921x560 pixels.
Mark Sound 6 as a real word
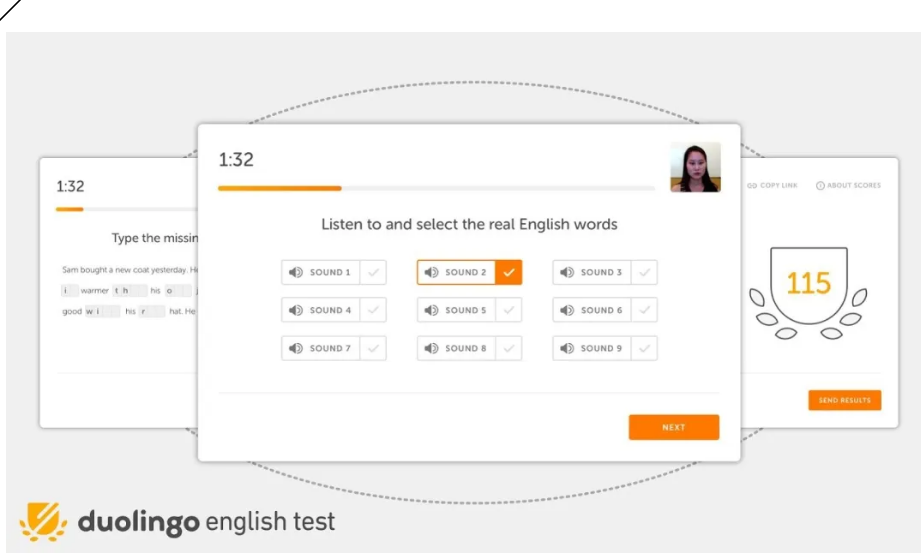pos(644,310)
